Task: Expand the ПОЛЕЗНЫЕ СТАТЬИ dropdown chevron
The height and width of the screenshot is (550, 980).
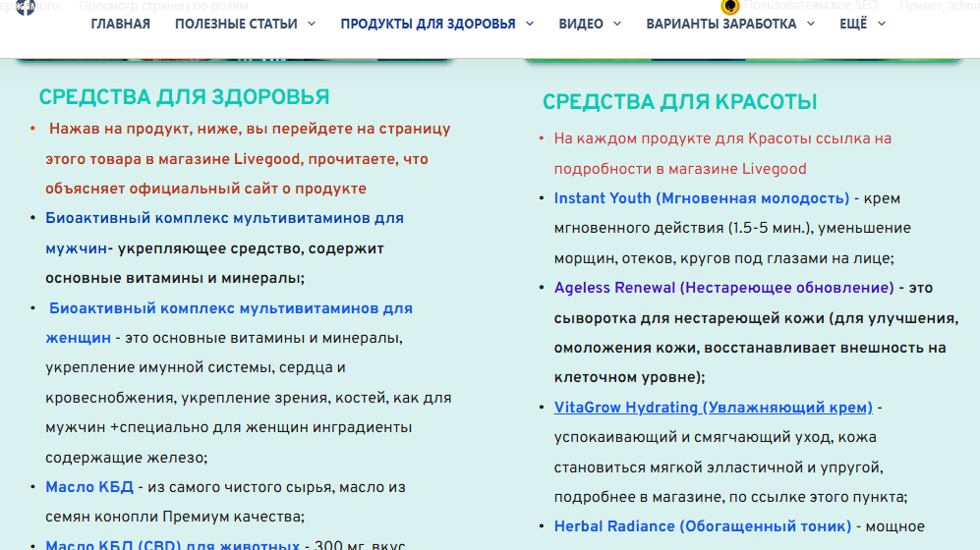Action: click(x=312, y=24)
